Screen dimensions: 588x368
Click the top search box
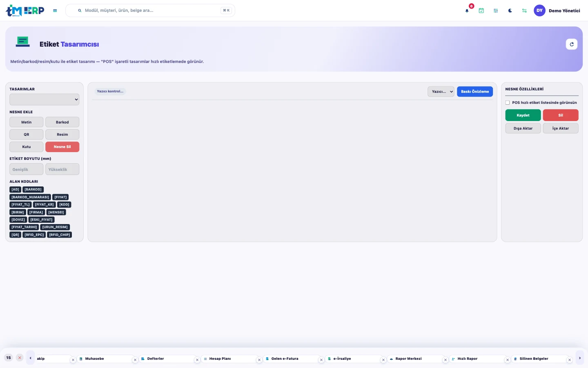[x=150, y=11]
